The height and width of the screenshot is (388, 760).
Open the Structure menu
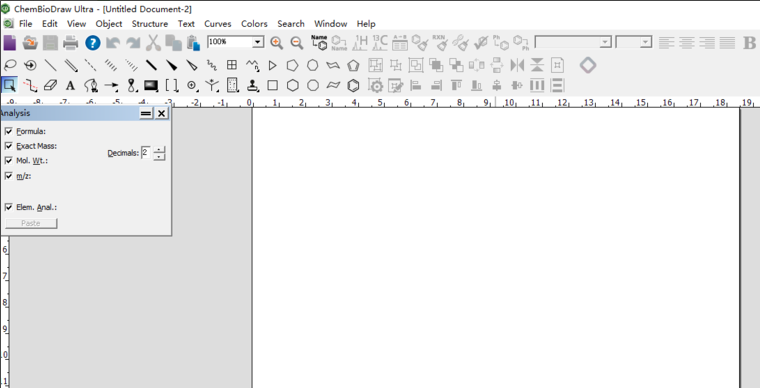click(150, 24)
